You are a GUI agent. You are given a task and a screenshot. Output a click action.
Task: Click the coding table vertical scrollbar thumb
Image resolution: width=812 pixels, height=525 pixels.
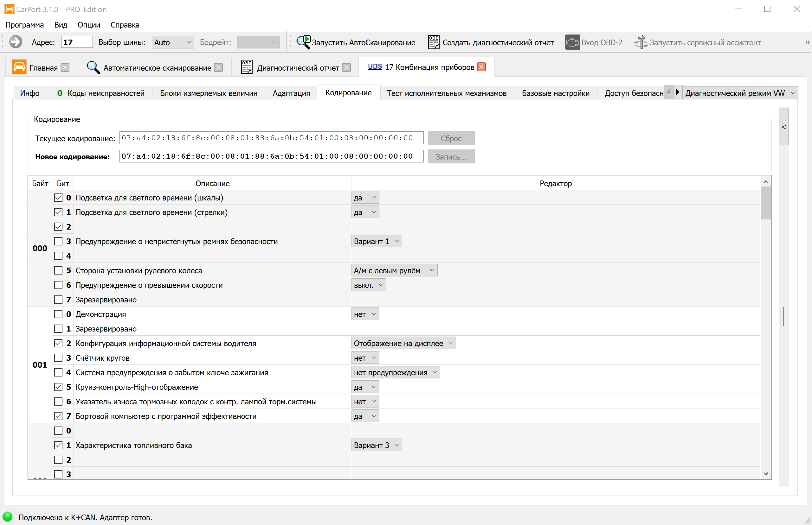[x=766, y=203]
